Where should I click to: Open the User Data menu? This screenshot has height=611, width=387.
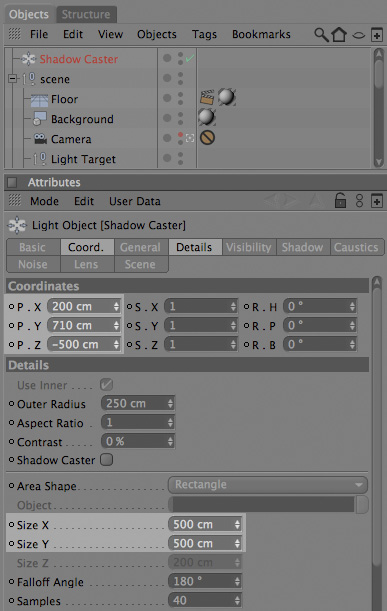pos(135,201)
